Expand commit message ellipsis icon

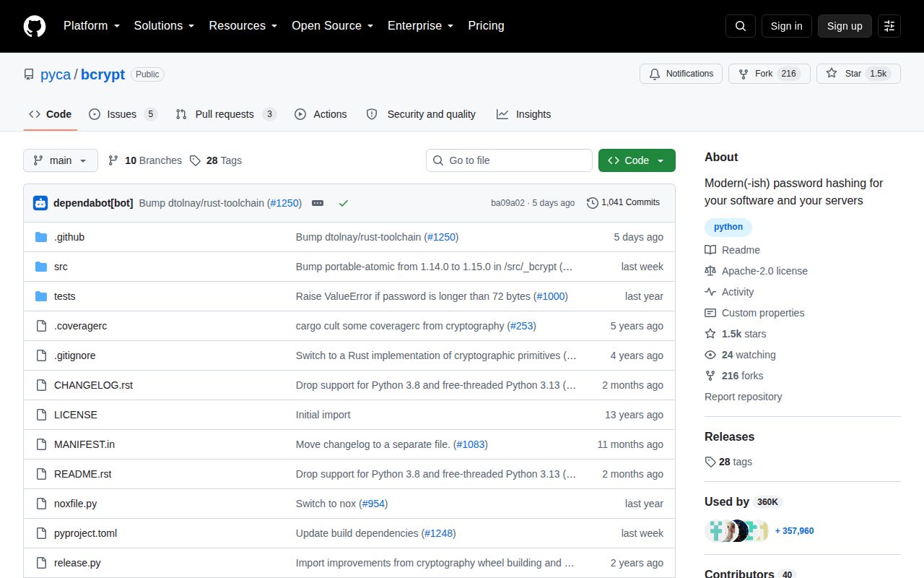point(318,203)
